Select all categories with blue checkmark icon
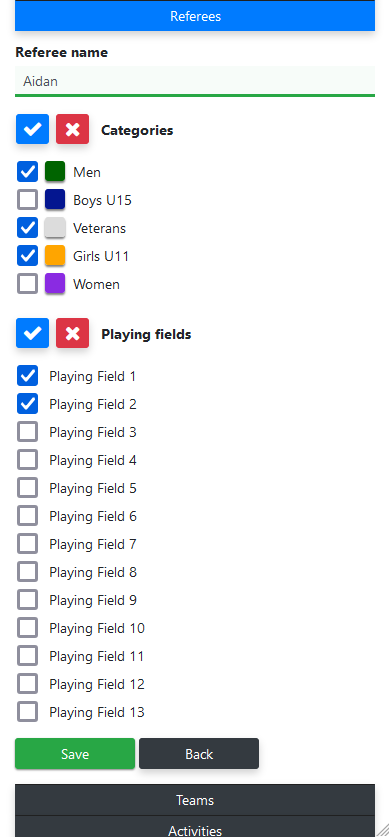This screenshot has width=390, height=837. 33,129
